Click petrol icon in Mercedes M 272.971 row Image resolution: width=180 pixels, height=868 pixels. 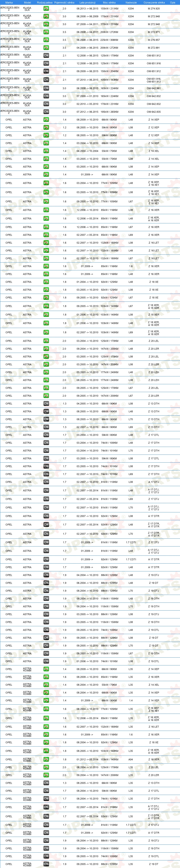point(46,32)
